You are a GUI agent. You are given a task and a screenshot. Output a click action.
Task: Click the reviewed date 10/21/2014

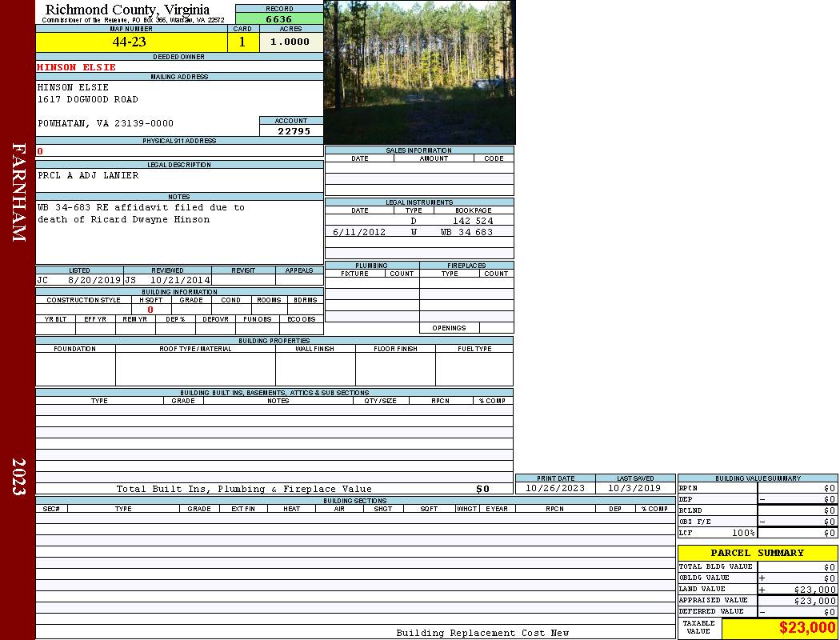pos(180,281)
